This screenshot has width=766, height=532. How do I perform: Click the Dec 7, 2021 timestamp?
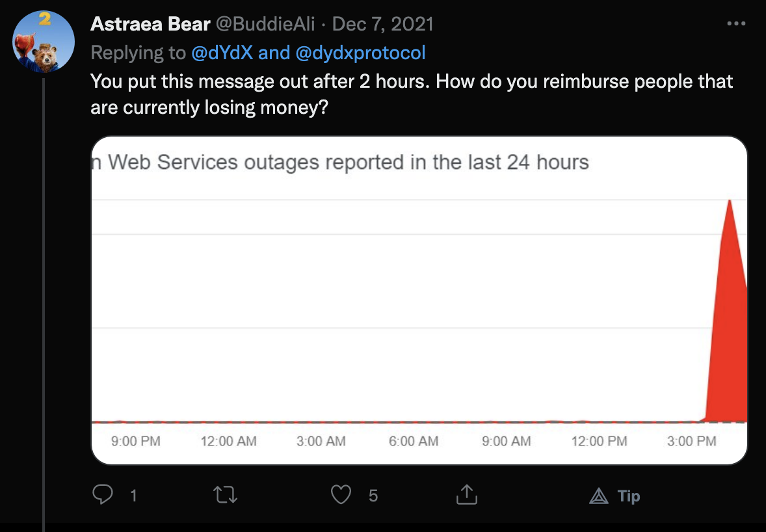pyautogui.click(x=383, y=24)
